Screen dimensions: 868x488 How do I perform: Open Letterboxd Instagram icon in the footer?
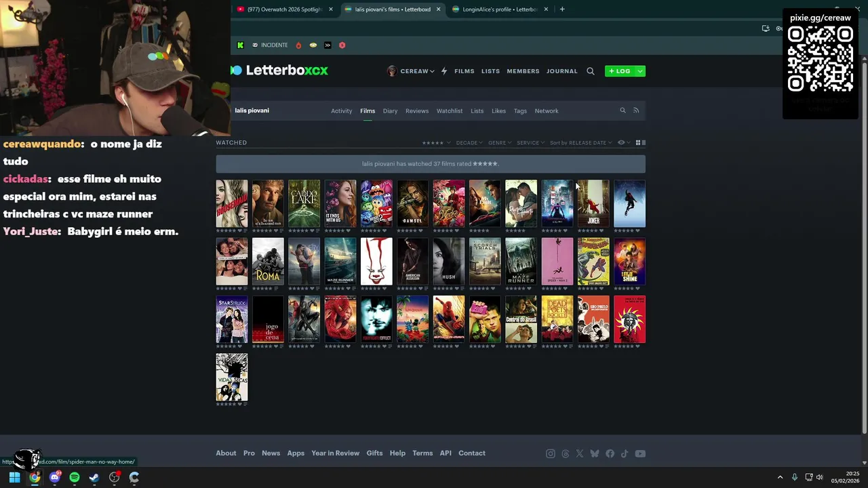click(x=551, y=453)
